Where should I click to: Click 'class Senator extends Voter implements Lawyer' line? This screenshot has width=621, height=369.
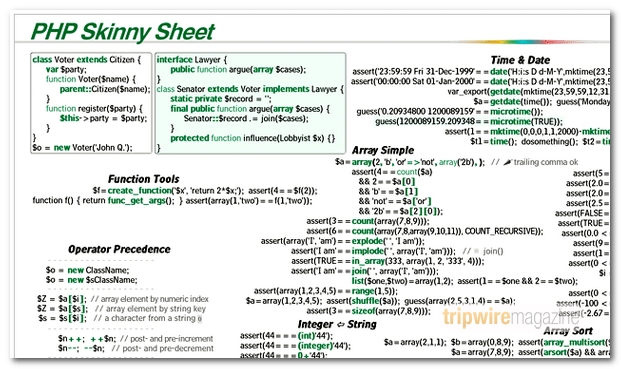click(x=250, y=89)
